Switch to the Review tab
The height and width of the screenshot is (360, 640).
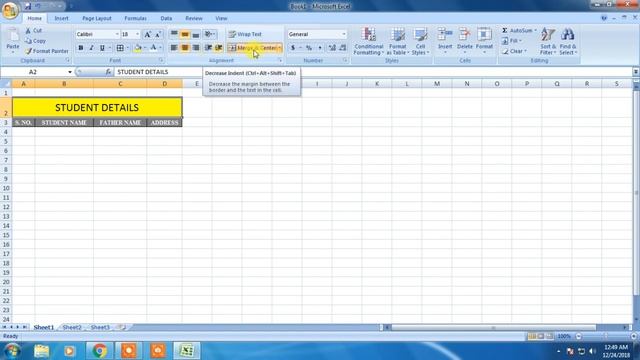pyautogui.click(x=194, y=18)
